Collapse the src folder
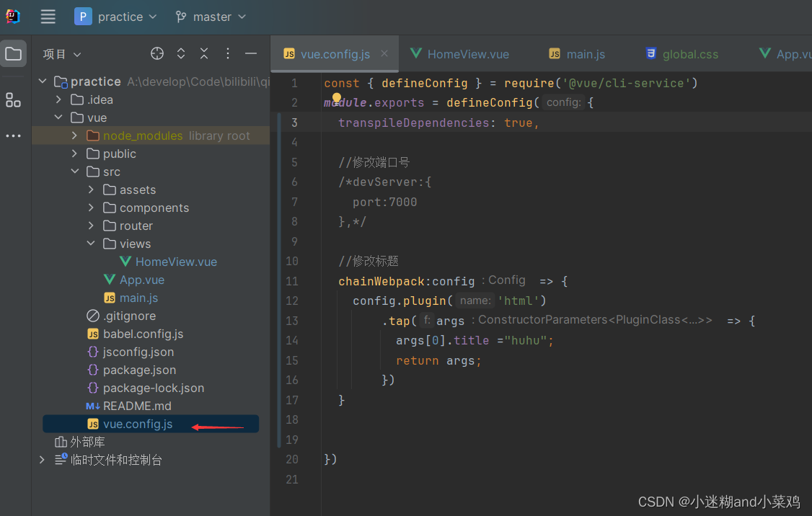 74,172
